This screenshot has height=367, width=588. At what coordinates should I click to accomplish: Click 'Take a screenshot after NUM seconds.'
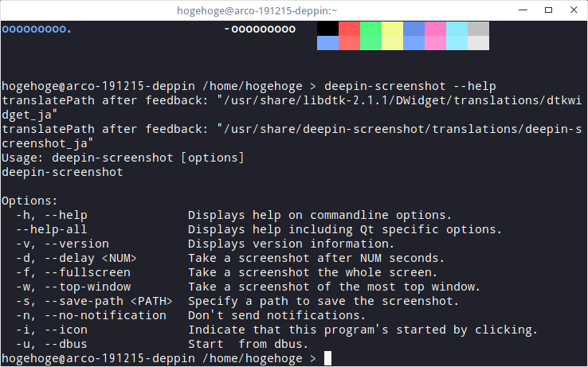click(x=316, y=258)
